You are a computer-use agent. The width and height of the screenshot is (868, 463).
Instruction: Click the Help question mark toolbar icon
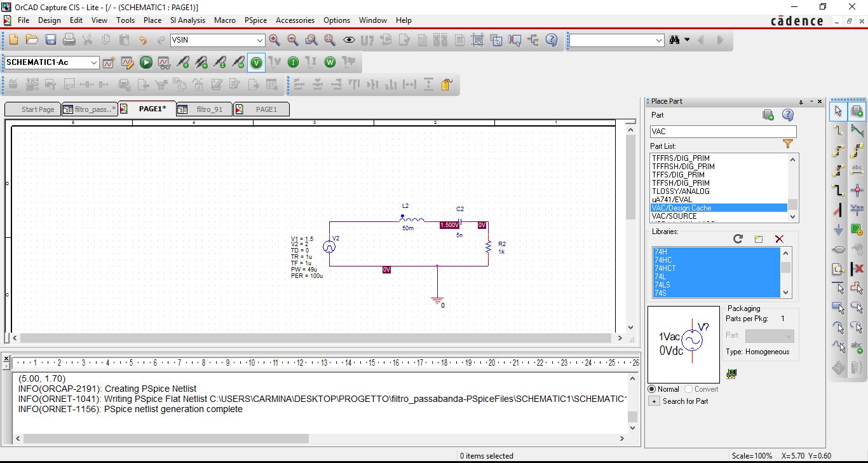point(552,40)
